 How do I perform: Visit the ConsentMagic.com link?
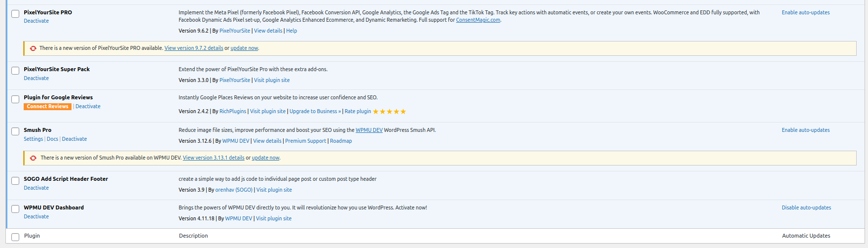point(477,20)
